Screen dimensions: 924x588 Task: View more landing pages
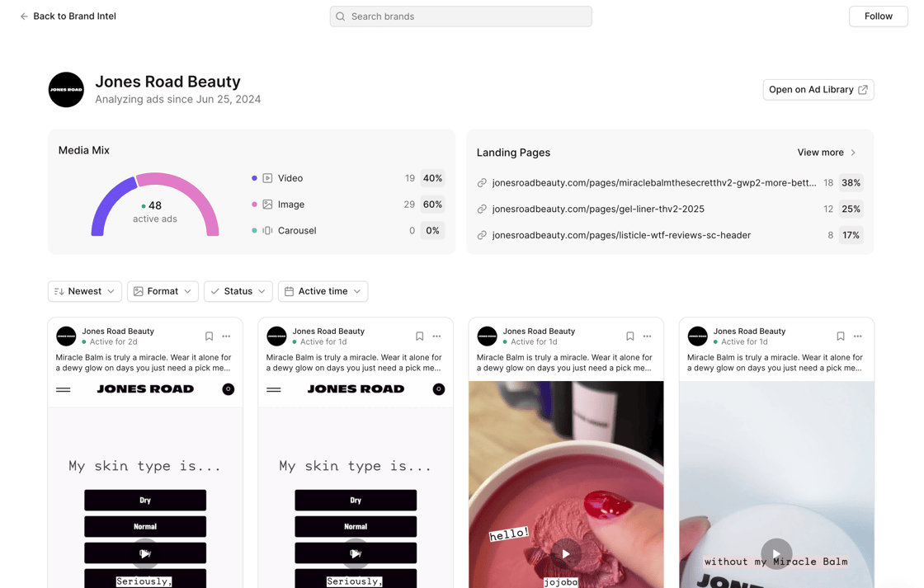pos(827,153)
